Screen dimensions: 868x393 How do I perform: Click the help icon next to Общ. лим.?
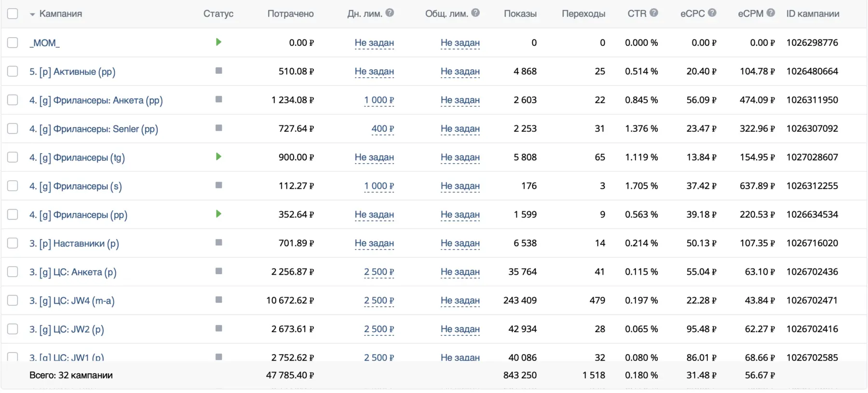[475, 13]
